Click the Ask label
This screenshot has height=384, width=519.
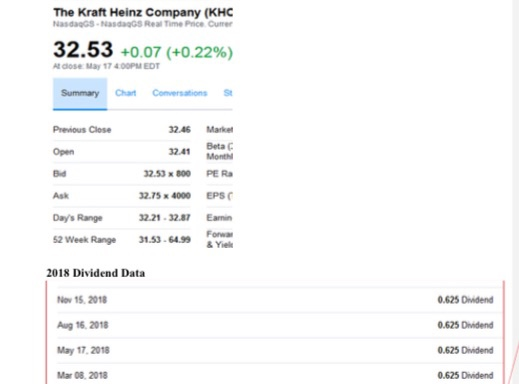[61, 196]
